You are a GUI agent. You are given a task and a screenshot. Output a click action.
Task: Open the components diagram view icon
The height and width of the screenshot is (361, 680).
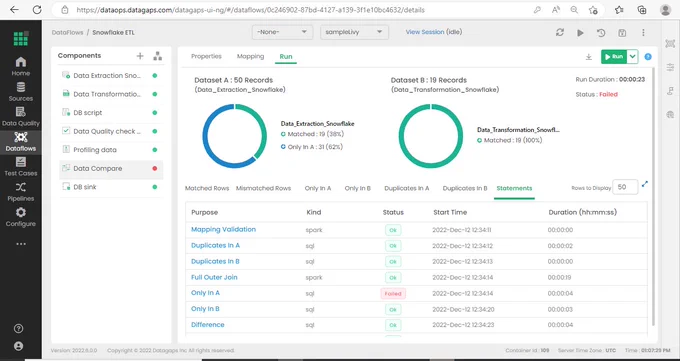tap(158, 56)
